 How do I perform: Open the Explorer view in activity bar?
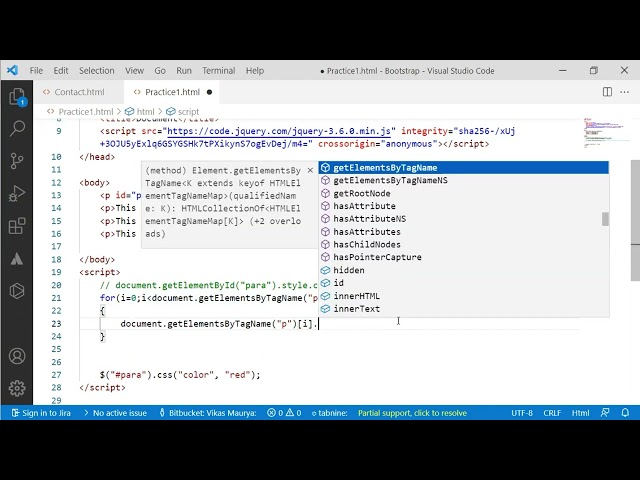click(17, 97)
